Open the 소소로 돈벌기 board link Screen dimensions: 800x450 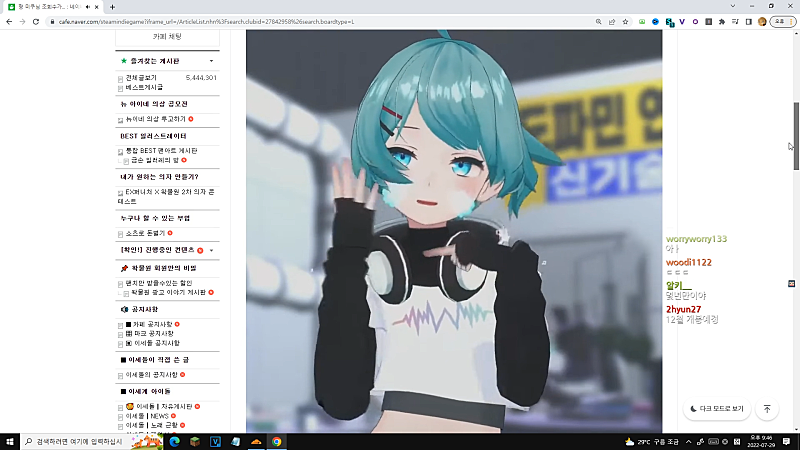pos(145,233)
